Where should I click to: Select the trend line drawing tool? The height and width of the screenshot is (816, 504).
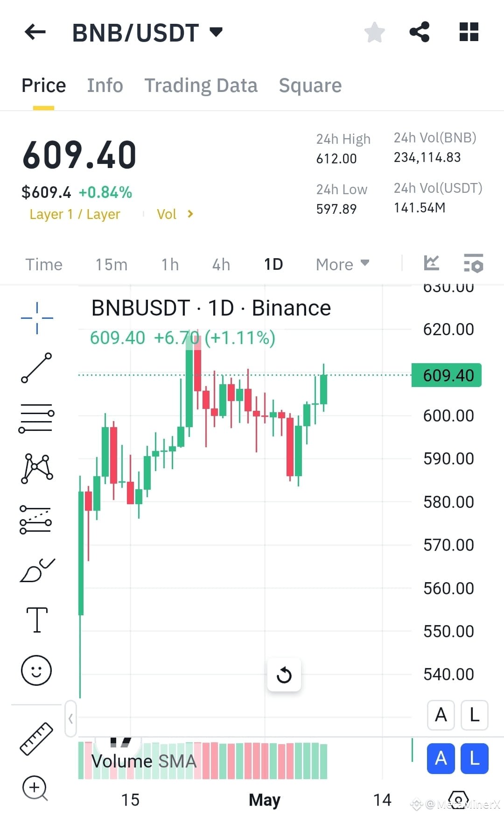pos(36,368)
